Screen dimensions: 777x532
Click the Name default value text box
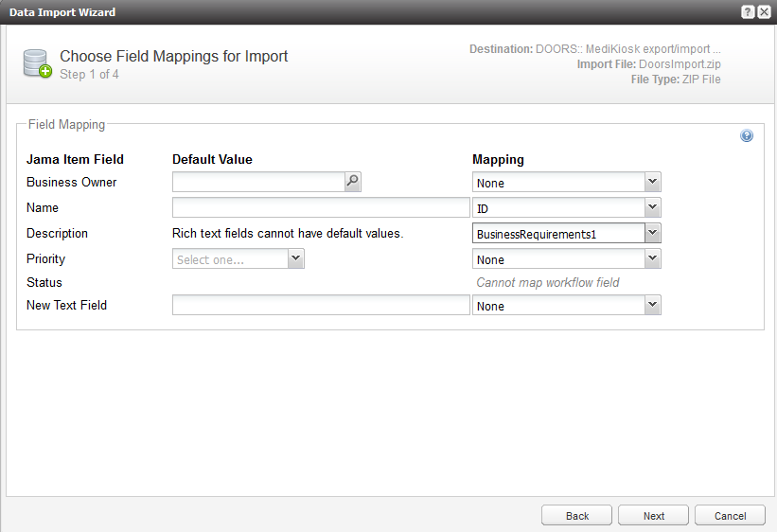click(321, 208)
